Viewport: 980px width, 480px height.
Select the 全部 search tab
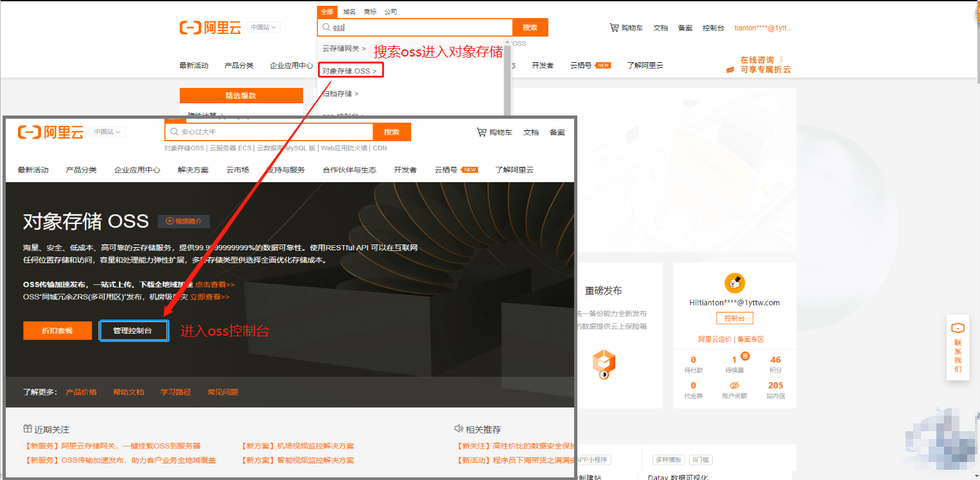(x=327, y=12)
